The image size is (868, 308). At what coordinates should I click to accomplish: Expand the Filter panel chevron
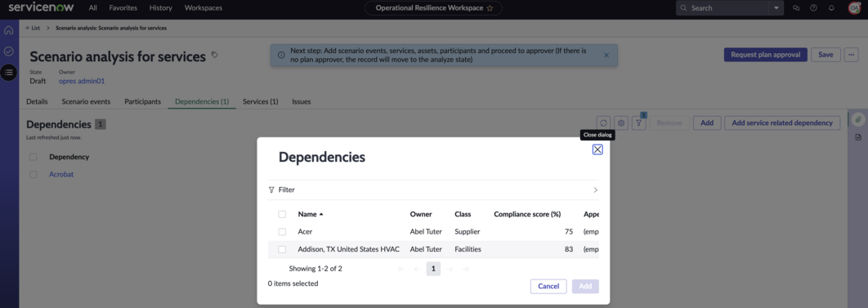pyautogui.click(x=596, y=190)
